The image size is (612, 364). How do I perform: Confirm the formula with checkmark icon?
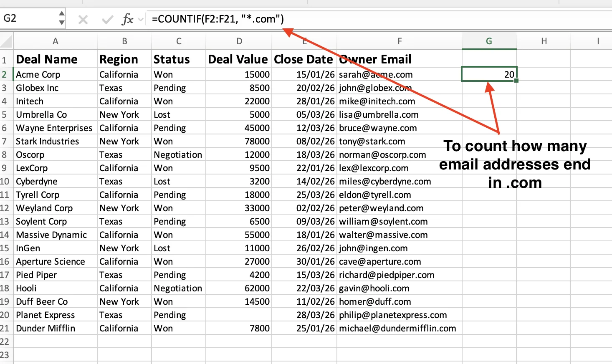[x=107, y=19]
